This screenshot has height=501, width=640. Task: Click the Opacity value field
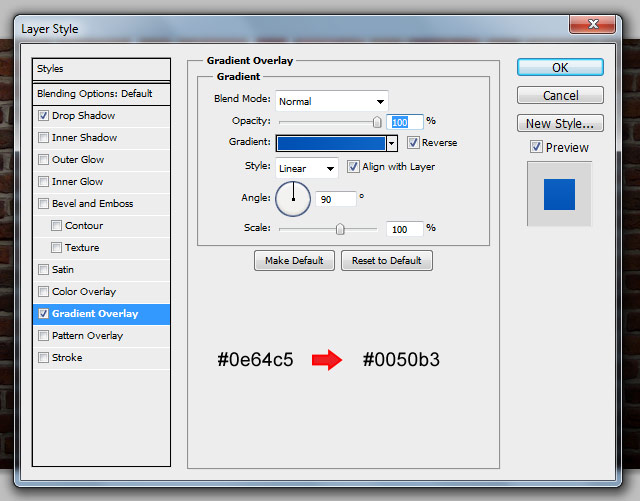[404, 122]
